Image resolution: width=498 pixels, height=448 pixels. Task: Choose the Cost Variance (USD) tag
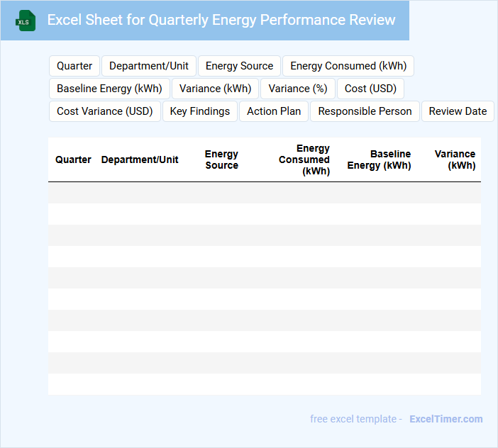pyautogui.click(x=104, y=111)
